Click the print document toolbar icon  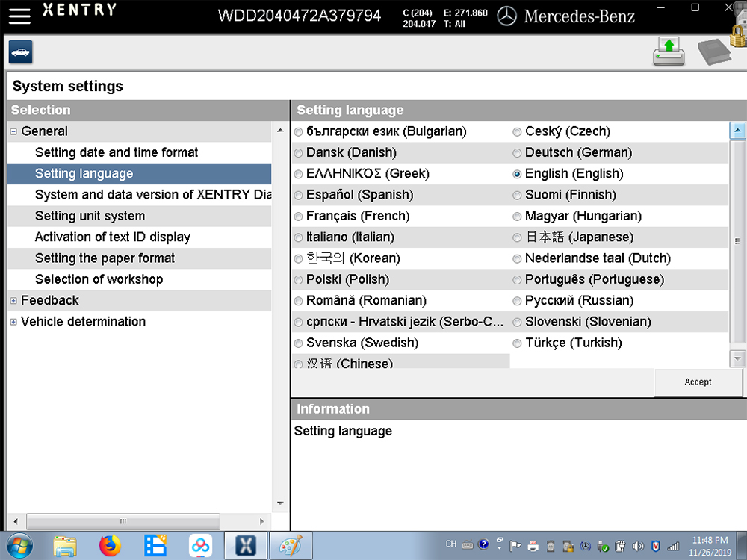point(669,51)
